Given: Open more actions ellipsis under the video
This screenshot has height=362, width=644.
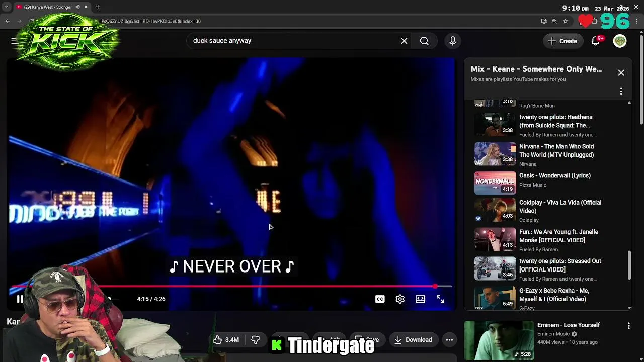Looking at the screenshot, I should pyautogui.click(x=449, y=340).
